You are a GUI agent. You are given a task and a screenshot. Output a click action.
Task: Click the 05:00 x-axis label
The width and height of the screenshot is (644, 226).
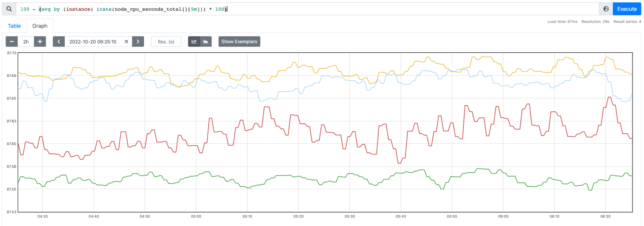point(196,216)
